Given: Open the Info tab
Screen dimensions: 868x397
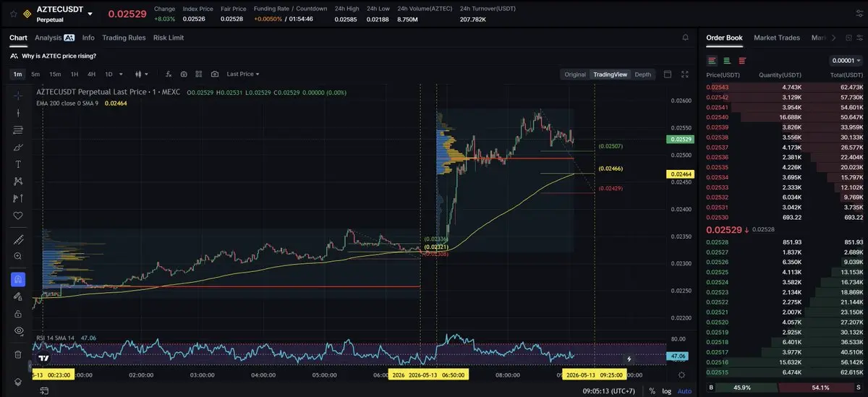Looking at the screenshot, I should tap(88, 38).
